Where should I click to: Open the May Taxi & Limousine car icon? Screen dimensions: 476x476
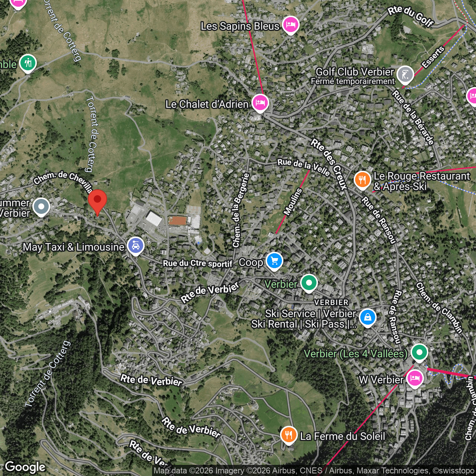(136, 246)
